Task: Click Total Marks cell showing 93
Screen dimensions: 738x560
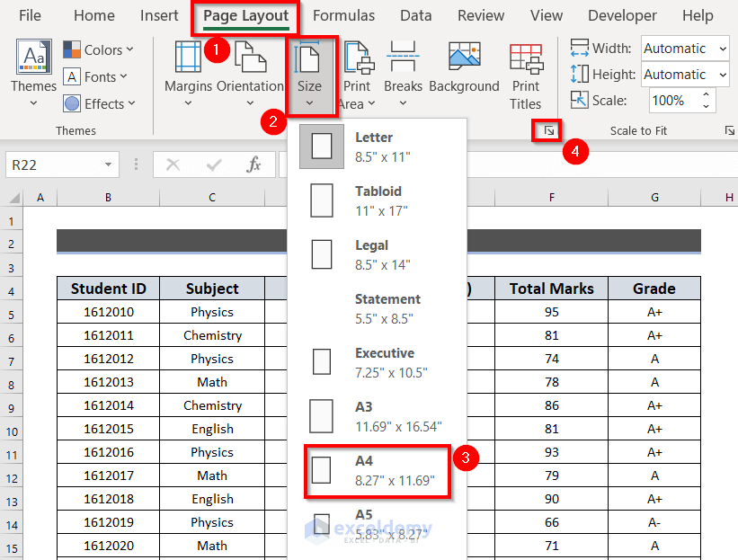Action: (x=552, y=452)
